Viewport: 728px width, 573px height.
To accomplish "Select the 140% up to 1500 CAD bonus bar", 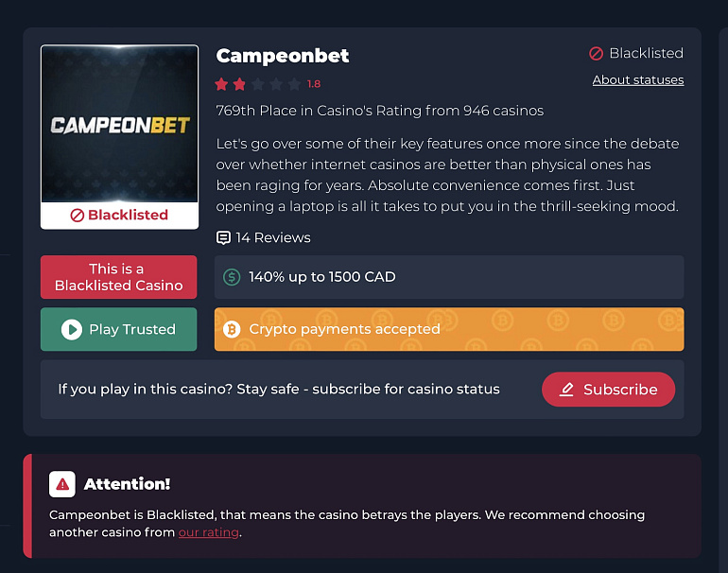I will [x=449, y=277].
